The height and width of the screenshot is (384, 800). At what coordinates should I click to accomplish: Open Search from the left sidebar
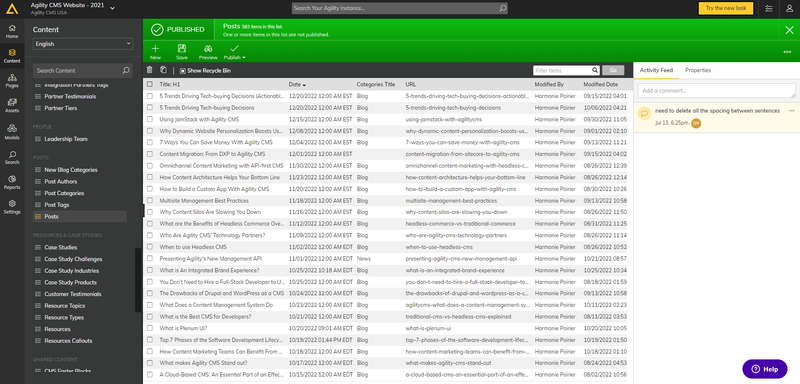[x=12, y=157]
